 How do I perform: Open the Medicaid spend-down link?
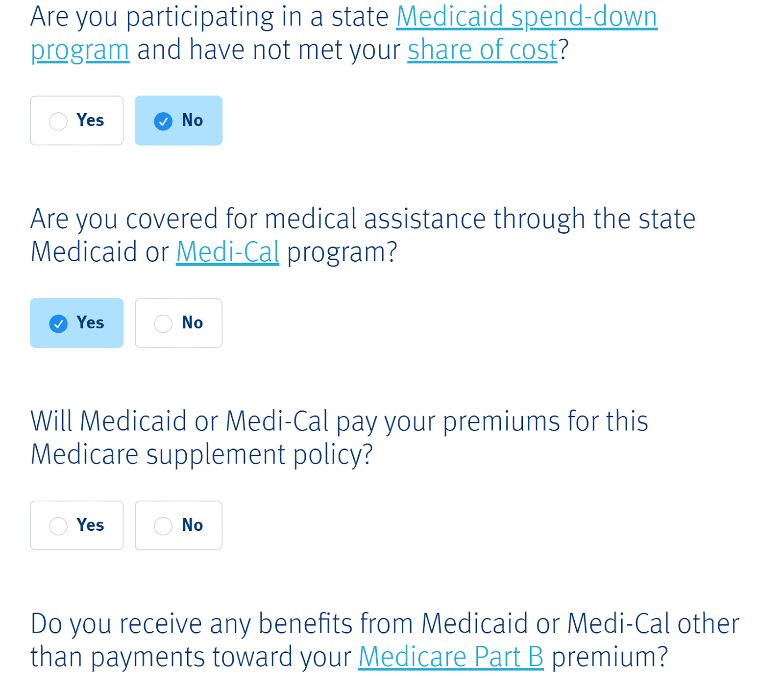tap(526, 17)
